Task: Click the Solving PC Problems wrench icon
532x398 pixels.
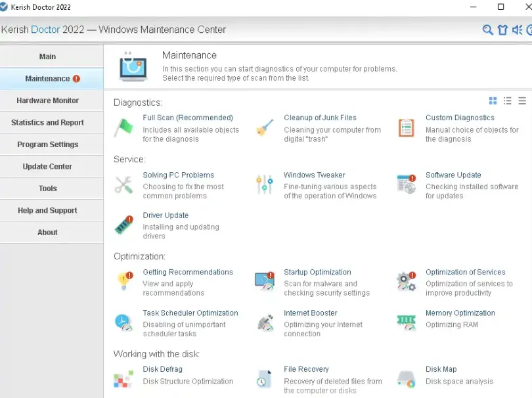Action: coord(123,185)
